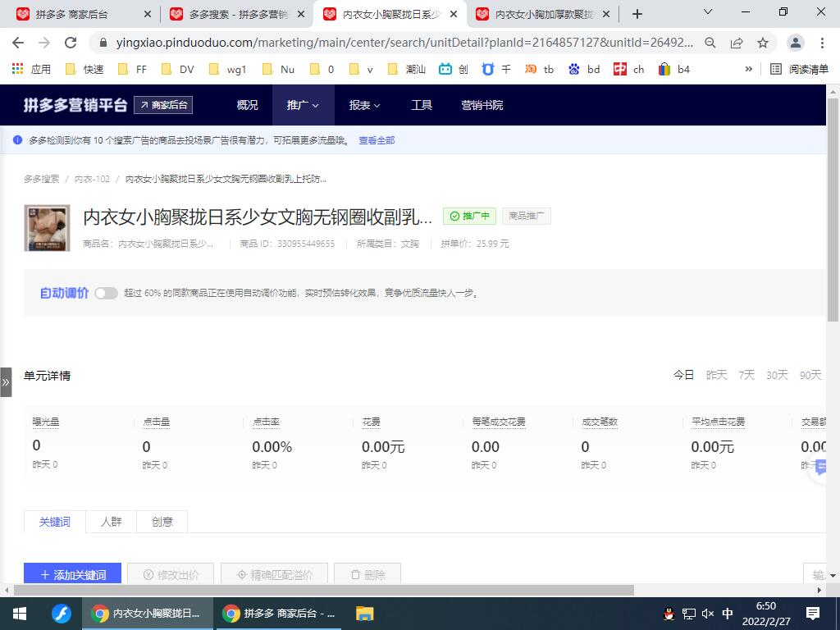The image size is (840, 630).
Task: Open tab search chevron in title bar
Action: pyautogui.click(x=708, y=11)
